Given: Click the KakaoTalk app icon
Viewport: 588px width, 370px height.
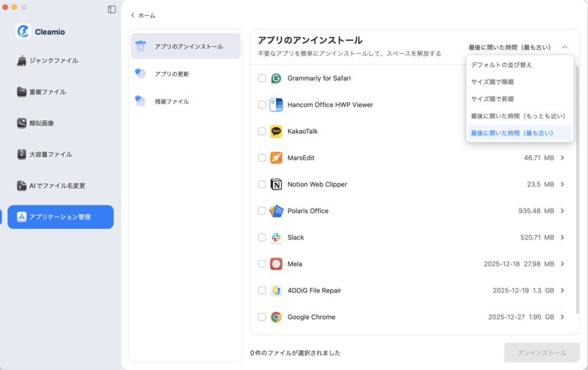Looking at the screenshot, I should [x=276, y=131].
